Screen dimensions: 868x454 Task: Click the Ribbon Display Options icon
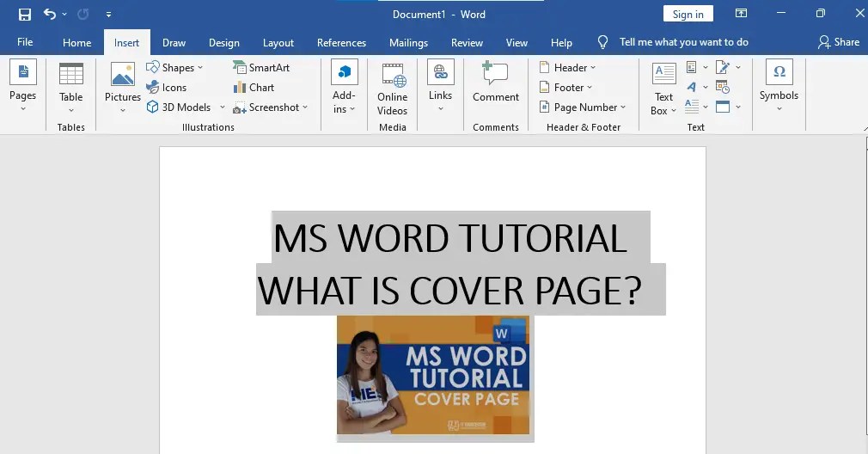(741, 13)
